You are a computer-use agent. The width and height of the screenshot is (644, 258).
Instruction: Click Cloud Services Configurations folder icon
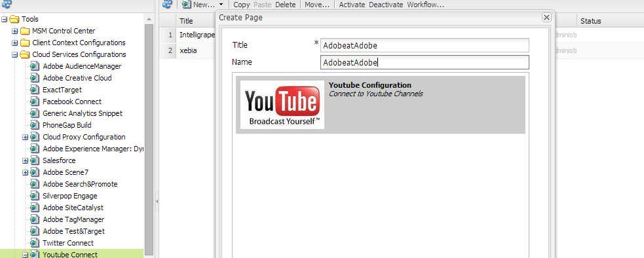pos(25,54)
